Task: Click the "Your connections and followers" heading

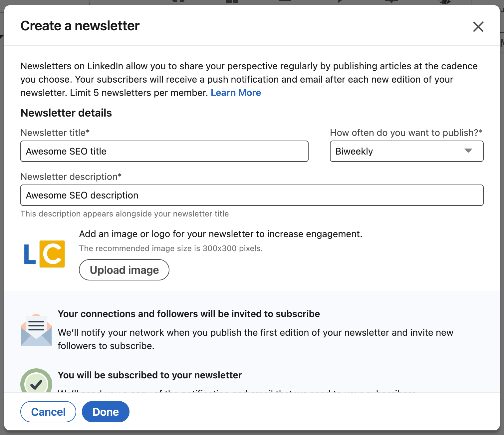Action: pyautogui.click(x=189, y=314)
